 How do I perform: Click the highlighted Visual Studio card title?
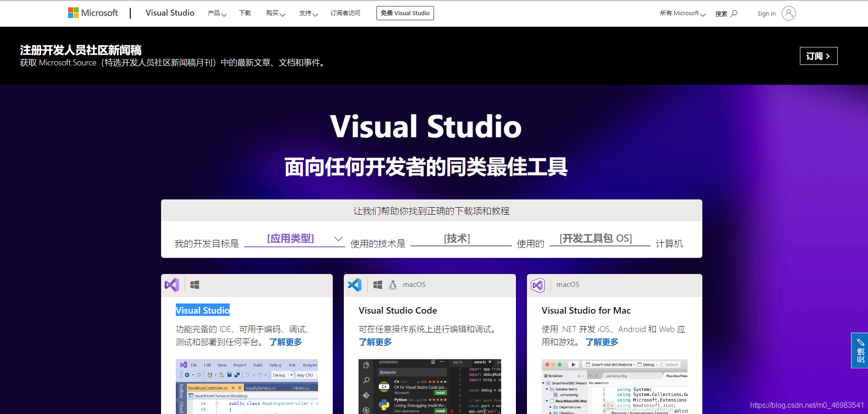pyautogui.click(x=203, y=310)
